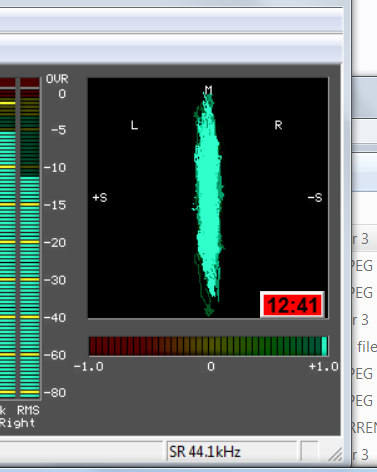
Task: Click the partially visible Peak Right meter bar
Action: pyautogui.click(x=7, y=237)
